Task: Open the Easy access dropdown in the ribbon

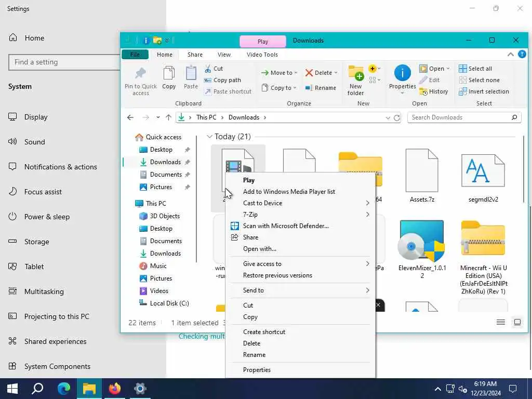Action: pos(374,80)
